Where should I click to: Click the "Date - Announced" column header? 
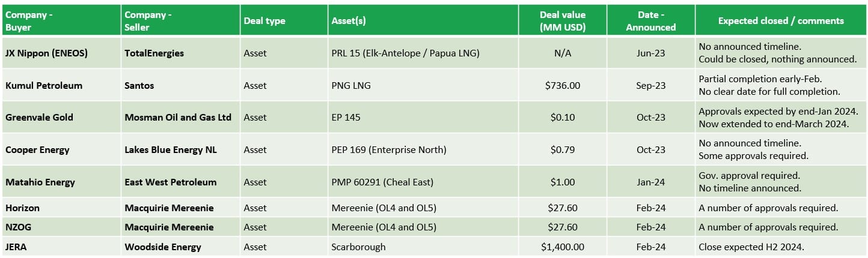tap(650, 20)
